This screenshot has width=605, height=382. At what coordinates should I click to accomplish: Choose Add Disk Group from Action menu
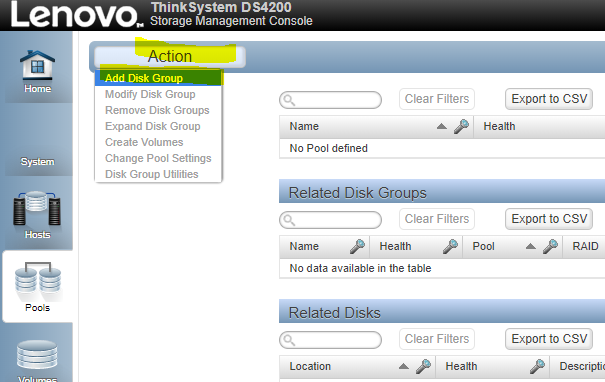[158, 78]
